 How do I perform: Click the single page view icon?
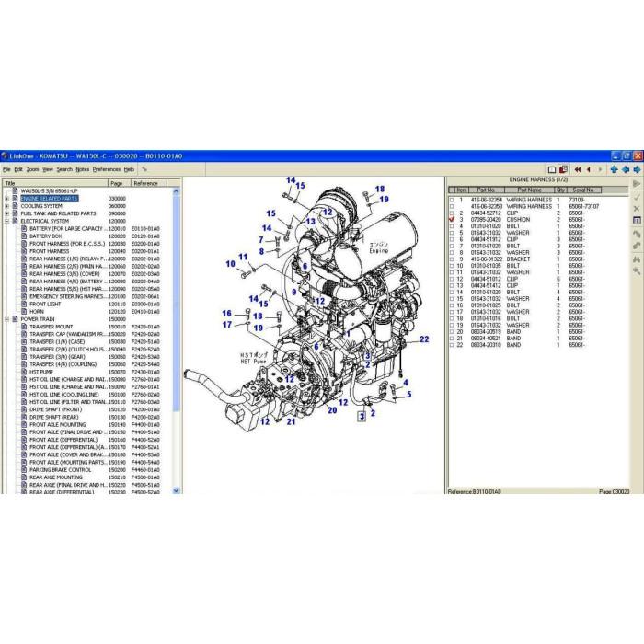552,169
